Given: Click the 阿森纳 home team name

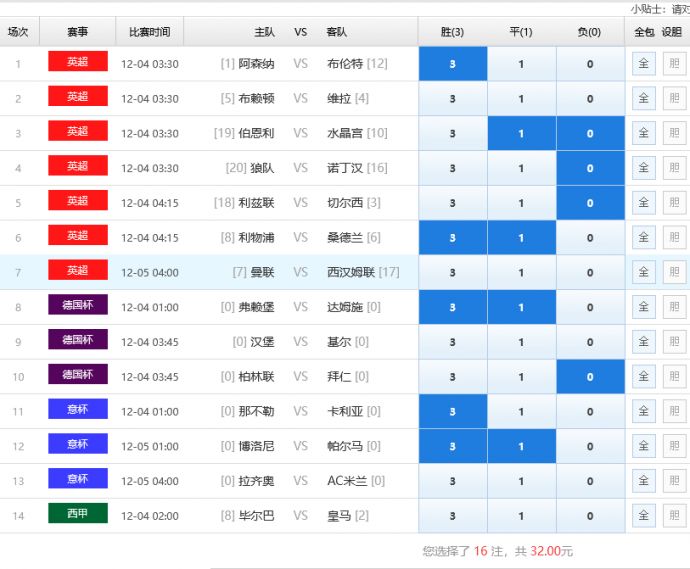Looking at the screenshot, I should [x=256, y=64].
